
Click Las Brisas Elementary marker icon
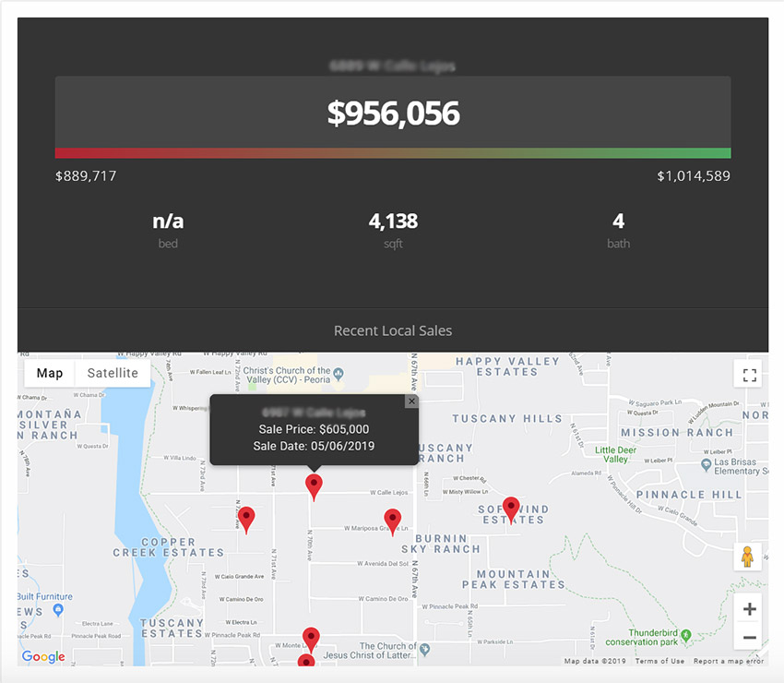706,465
